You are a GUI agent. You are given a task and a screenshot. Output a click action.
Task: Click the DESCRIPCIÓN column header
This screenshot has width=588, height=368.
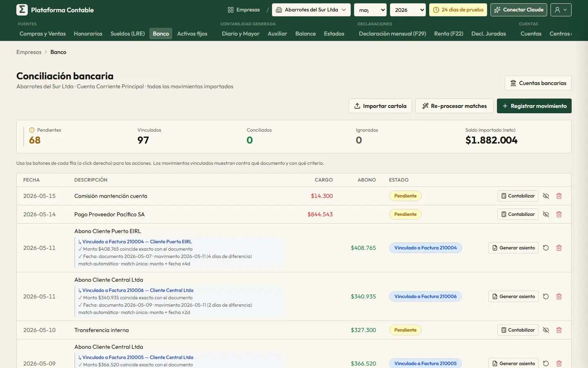click(91, 180)
